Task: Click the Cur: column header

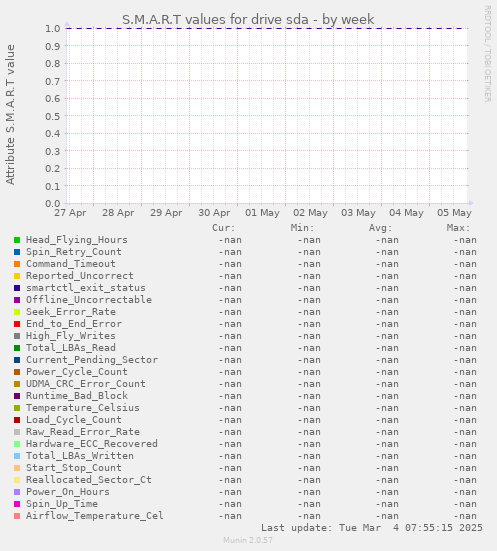Action: click(224, 228)
